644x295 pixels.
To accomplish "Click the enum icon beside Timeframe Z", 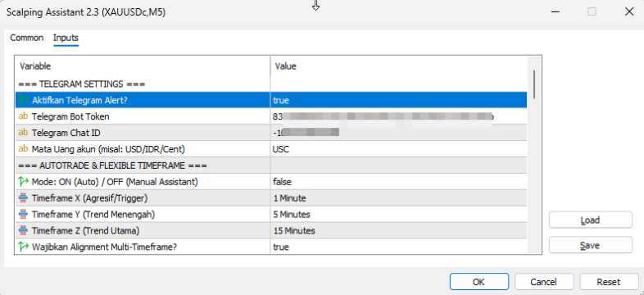I will (x=24, y=230).
